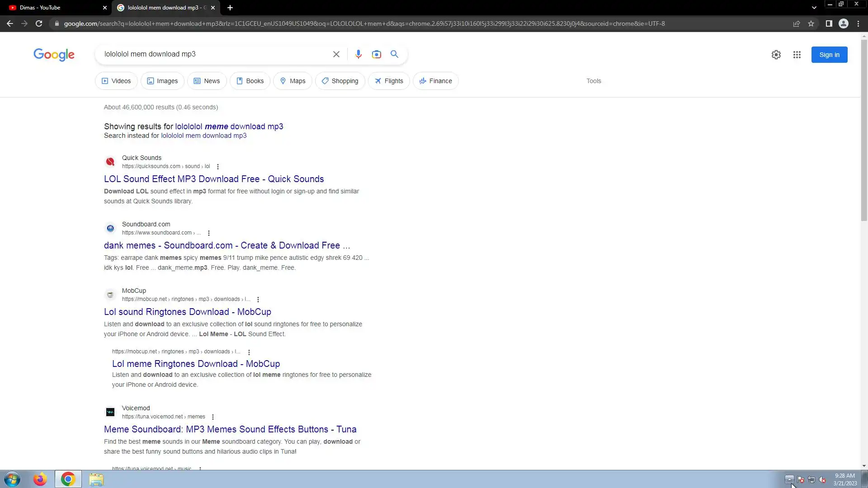Bookmark this page with star icon
This screenshot has height=488, width=868.
811,23
